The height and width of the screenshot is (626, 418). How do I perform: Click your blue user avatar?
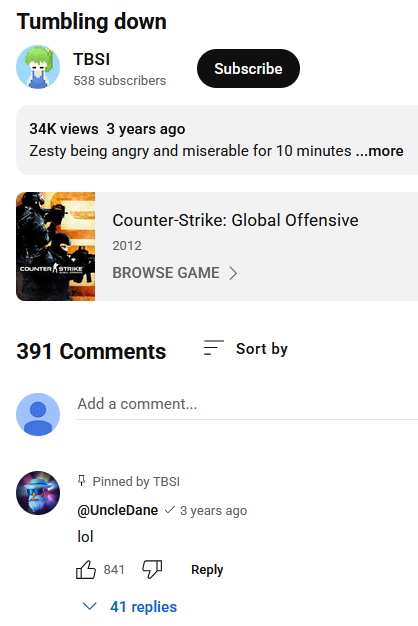[38, 414]
